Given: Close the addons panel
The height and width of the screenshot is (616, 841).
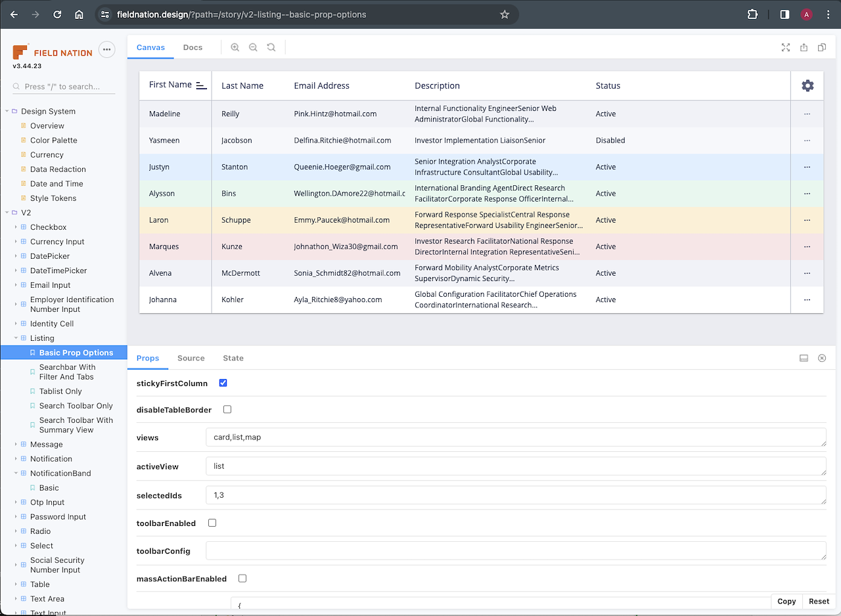Looking at the screenshot, I should click(821, 358).
